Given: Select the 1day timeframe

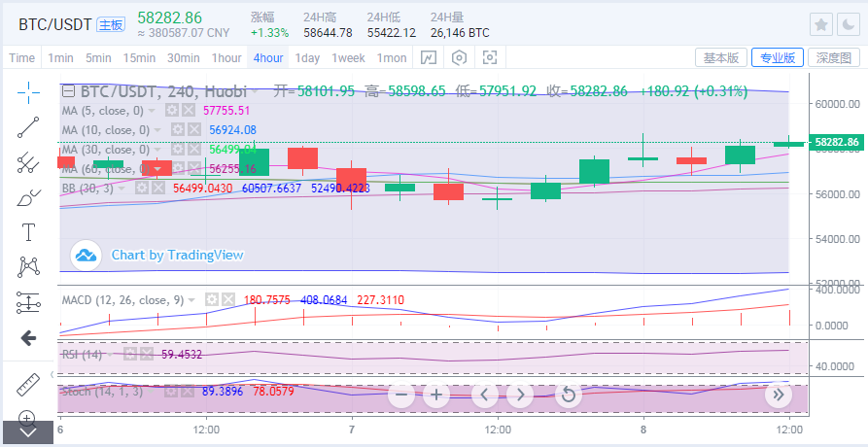Looking at the screenshot, I should pos(307,58).
